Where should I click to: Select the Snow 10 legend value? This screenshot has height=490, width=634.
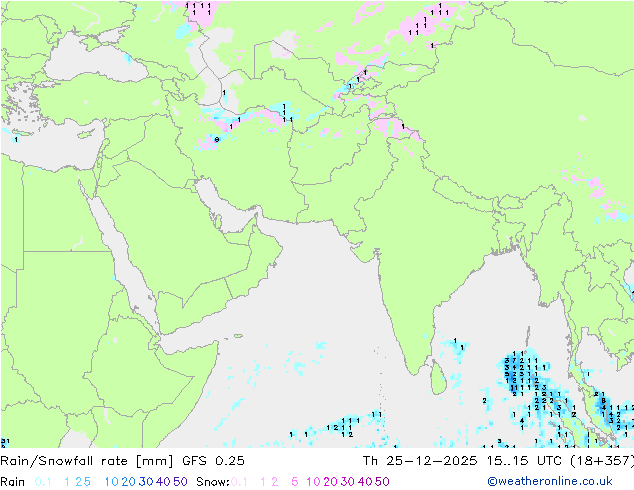(313, 482)
